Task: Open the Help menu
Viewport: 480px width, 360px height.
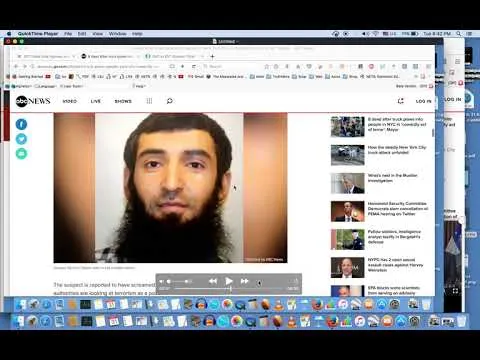Action: 137,34
